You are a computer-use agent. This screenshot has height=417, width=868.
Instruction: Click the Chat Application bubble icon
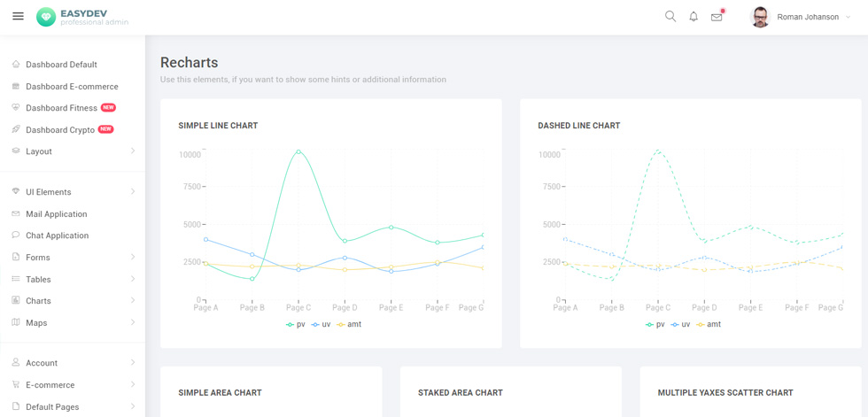[x=16, y=235]
